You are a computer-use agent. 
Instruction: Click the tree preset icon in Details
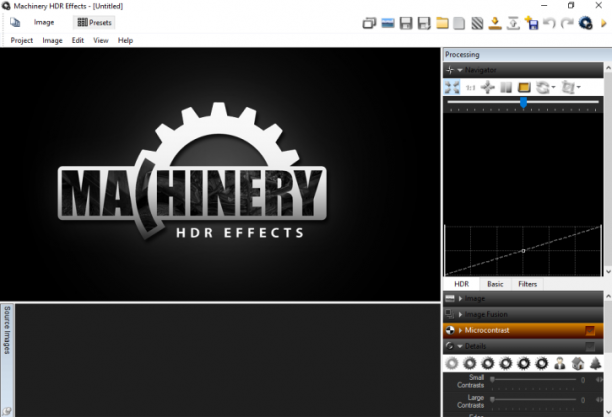coord(595,364)
